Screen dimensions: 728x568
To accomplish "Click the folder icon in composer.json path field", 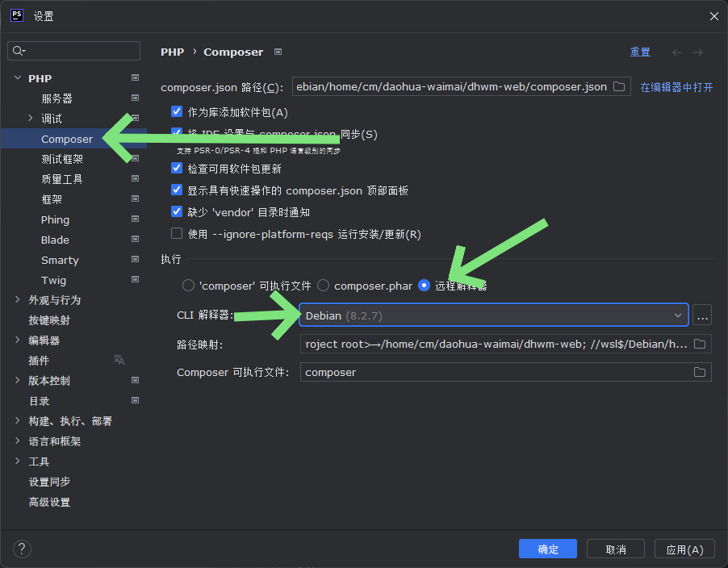I will pos(619,87).
